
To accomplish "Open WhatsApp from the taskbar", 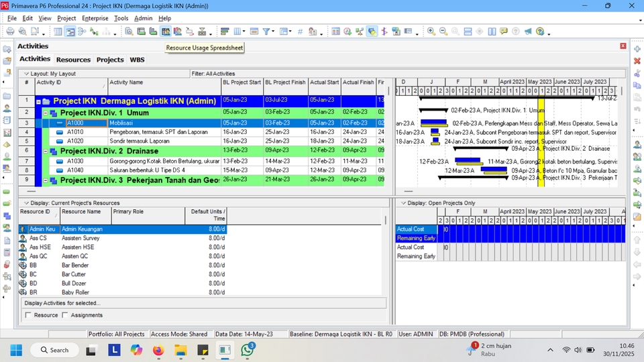I will (x=248, y=350).
